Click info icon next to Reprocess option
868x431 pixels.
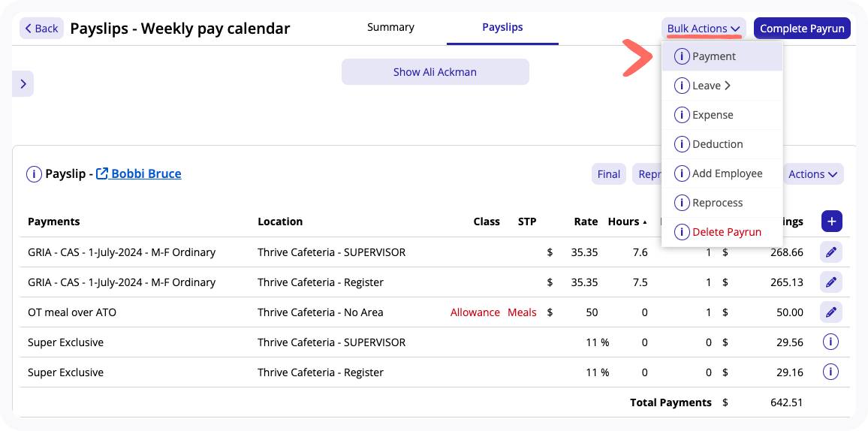(681, 203)
